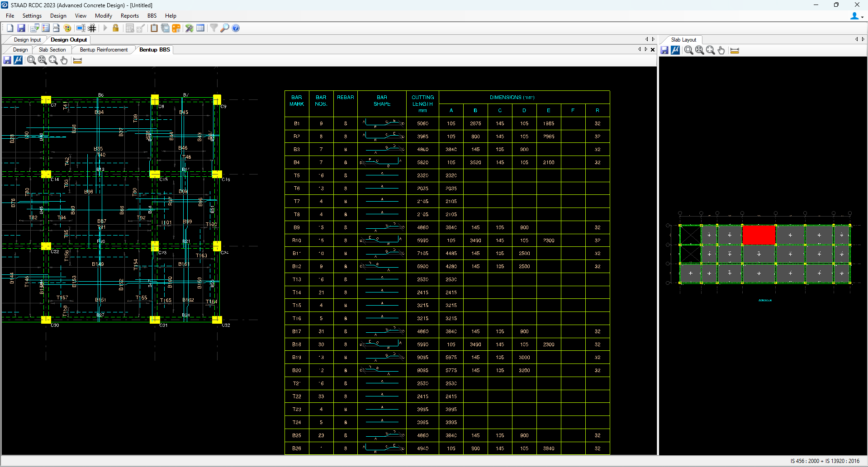Select the red highlighted slab panel in layout

pos(759,235)
